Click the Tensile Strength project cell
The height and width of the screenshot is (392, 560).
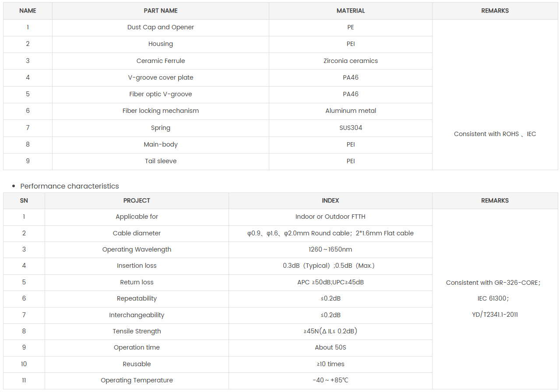click(137, 331)
